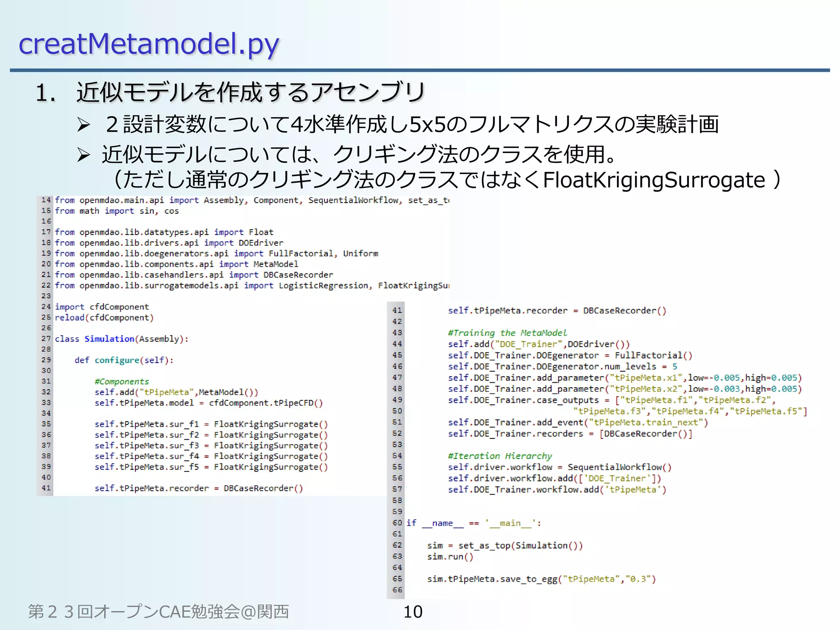
Task: Click the if __name__ == '__main__': line
Action: [x=474, y=523]
